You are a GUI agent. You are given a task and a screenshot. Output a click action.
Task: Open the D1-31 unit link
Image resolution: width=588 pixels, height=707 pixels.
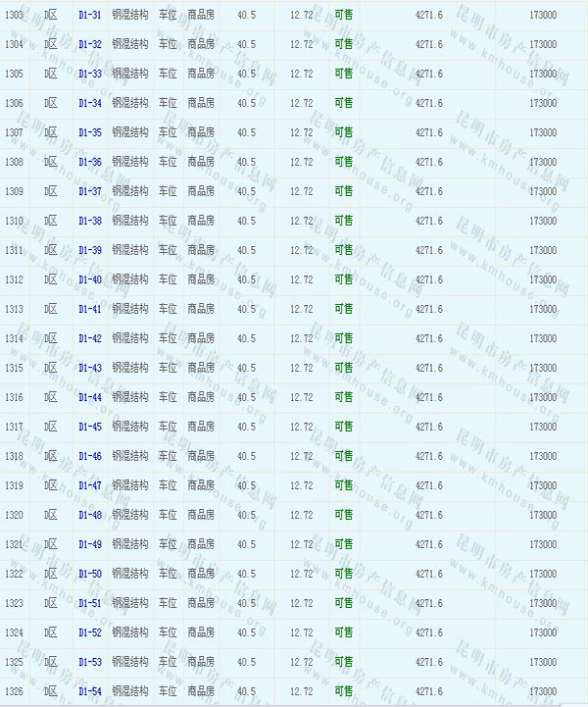(90, 15)
